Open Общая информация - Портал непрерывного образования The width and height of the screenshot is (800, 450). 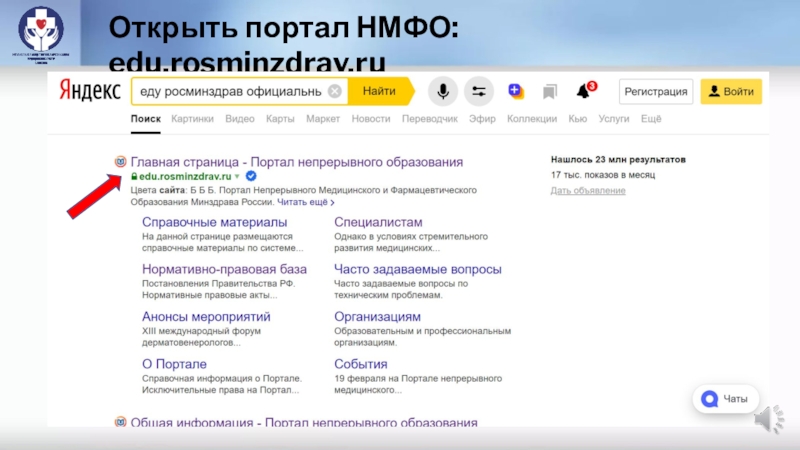pyautogui.click(x=304, y=421)
